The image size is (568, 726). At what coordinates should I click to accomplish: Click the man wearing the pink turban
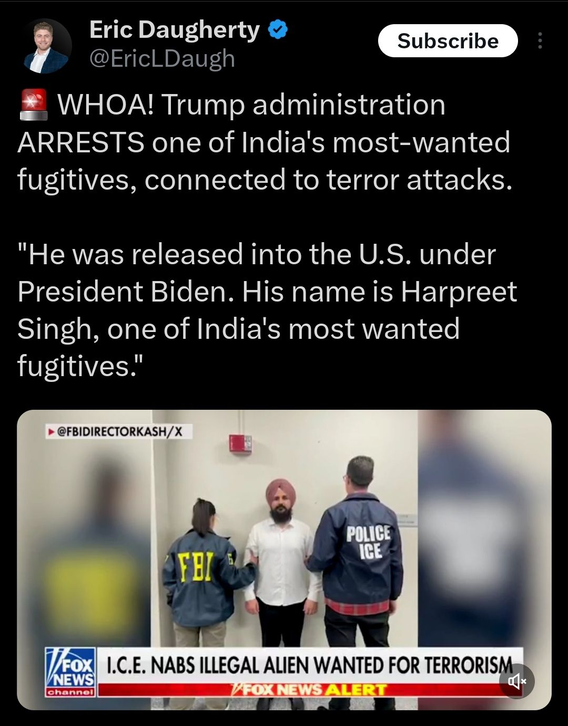pyautogui.click(x=281, y=562)
